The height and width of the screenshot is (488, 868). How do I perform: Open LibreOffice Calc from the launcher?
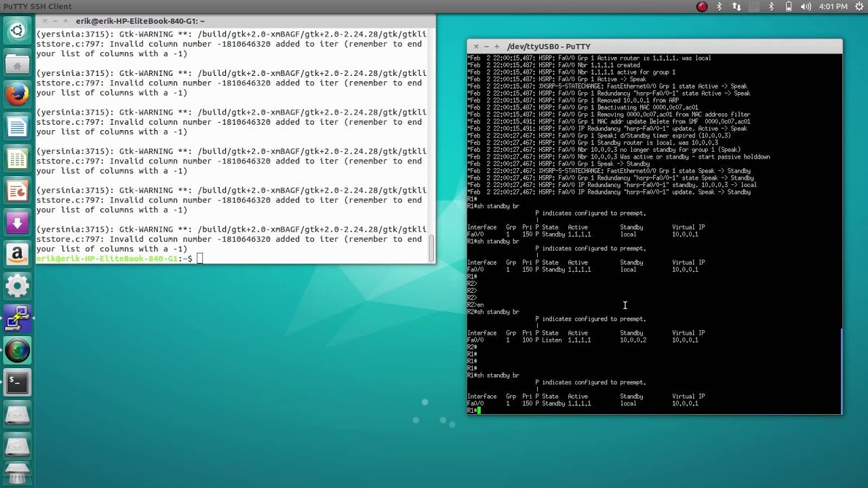click(x=17, y=159)
